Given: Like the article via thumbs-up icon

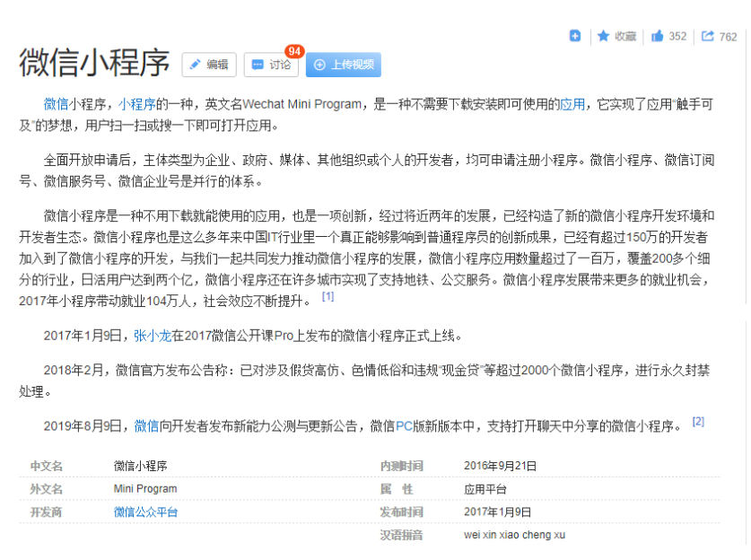Looking at the screenshot, I should tap(657, 36).
